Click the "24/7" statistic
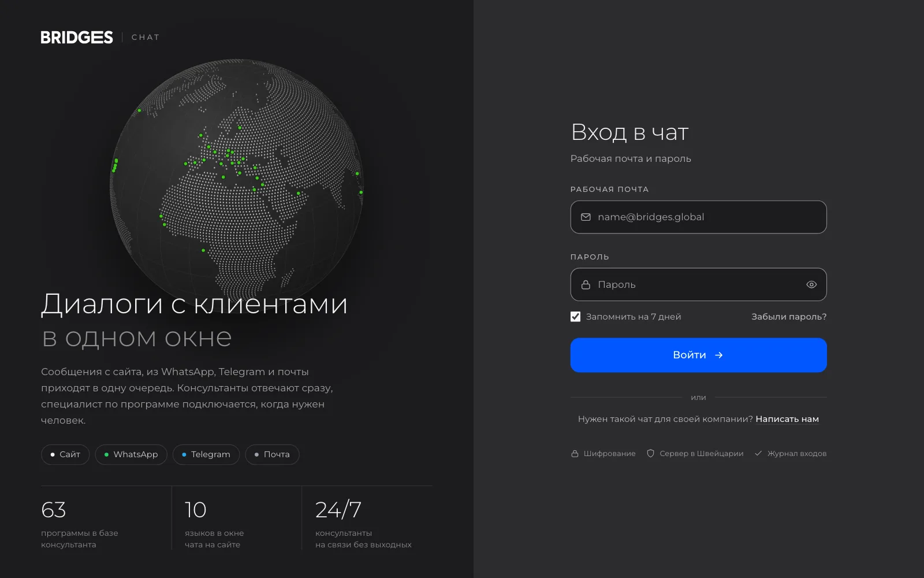 pyautogui.click(x=338, y=510)
